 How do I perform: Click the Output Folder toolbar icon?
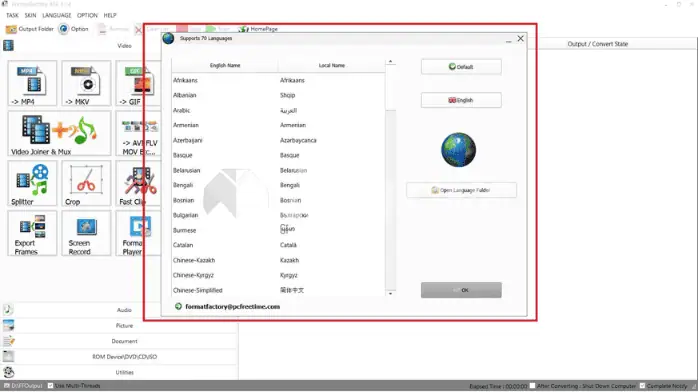coord(11,29)
